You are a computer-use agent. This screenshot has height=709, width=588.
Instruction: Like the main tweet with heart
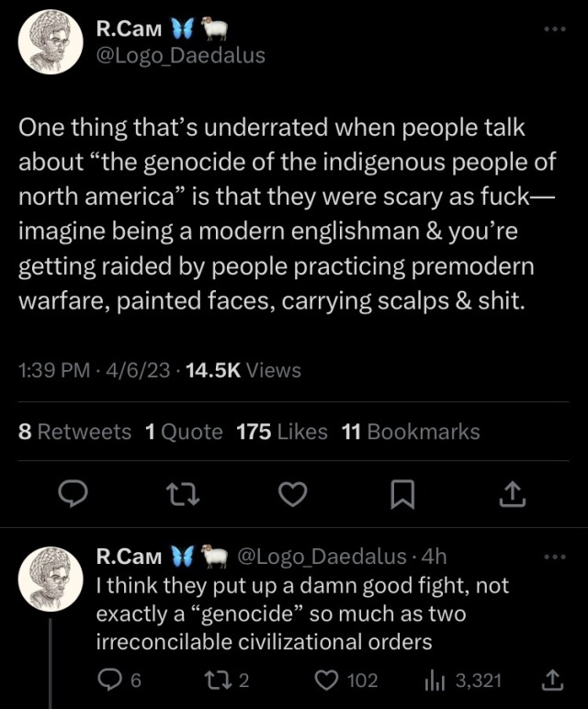coord(292,496)
